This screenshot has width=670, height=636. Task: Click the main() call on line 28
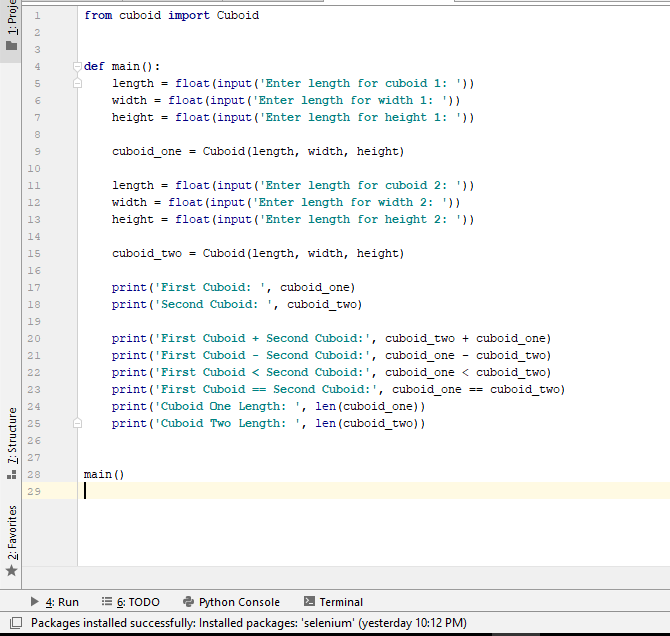pyautogui.click(x=104, y=474)
